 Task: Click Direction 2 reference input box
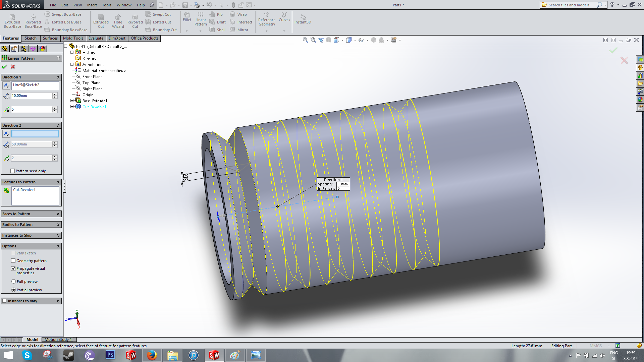click(35, 133)
